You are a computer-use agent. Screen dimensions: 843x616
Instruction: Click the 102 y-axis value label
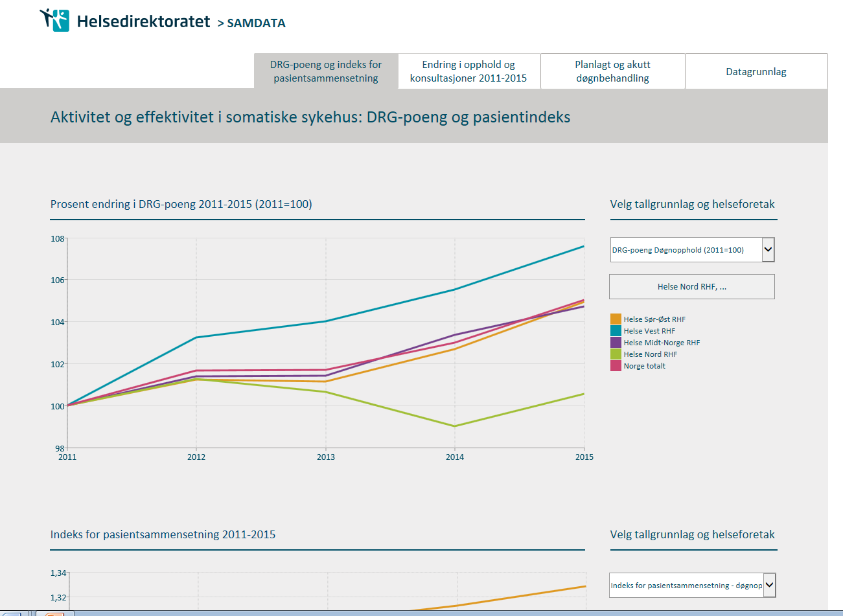click(58, 364)
